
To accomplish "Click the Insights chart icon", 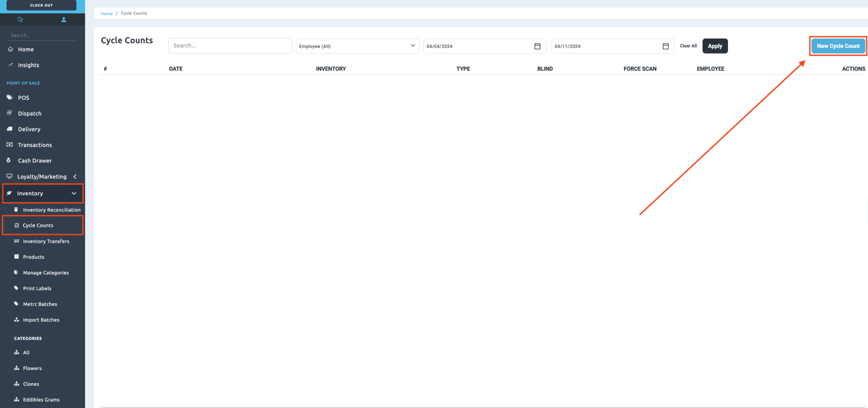I will click(10, 65).
